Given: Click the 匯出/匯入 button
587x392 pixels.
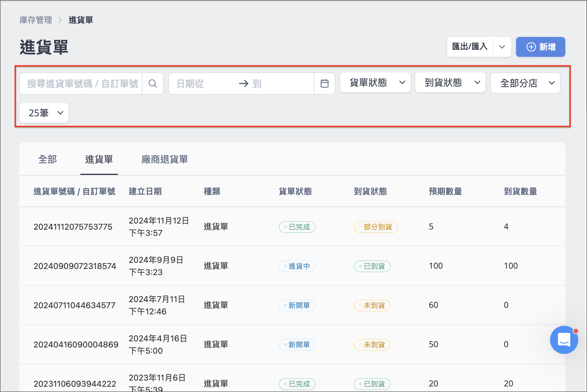Looking at the screenshot, I should pos(470,47).
